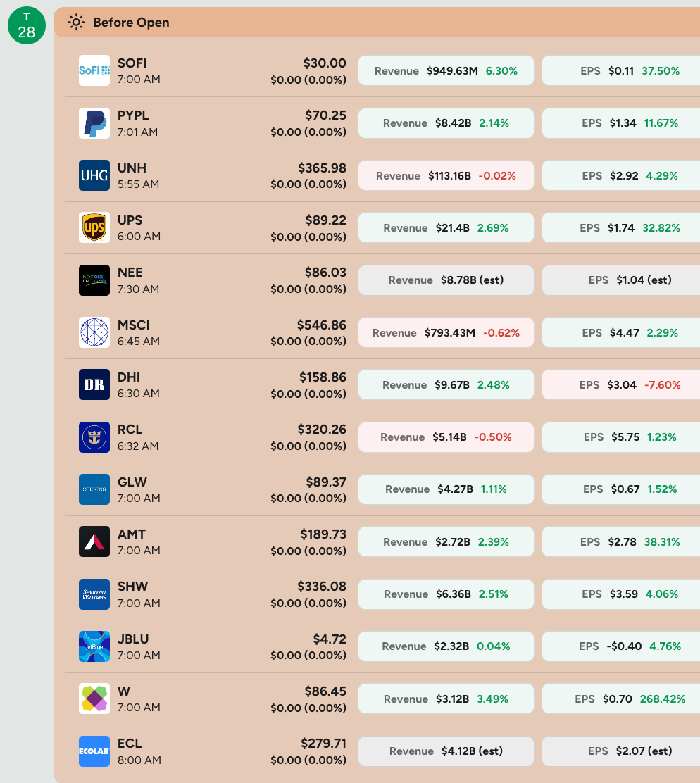The width and height of the screenshot is (700, 783).
Task: Open RCL EPS $5.75 card
Action: coord(621,437)
